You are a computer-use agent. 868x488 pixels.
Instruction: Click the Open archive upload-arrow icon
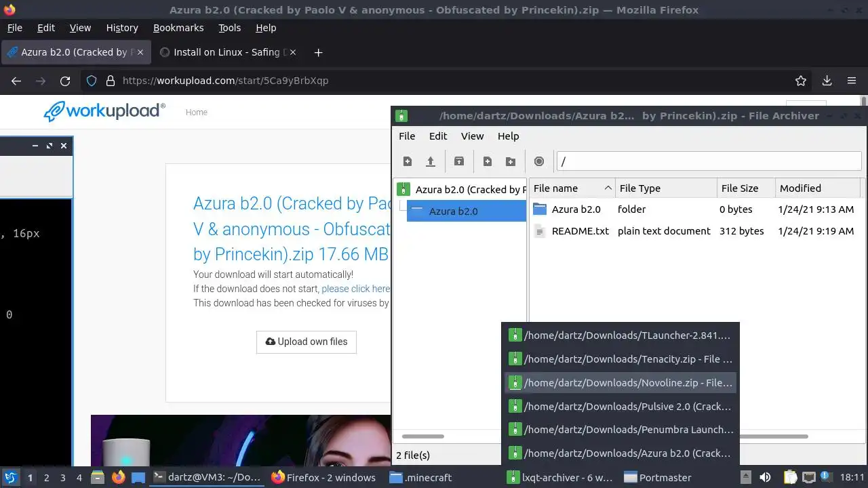[x=431, y=161]
